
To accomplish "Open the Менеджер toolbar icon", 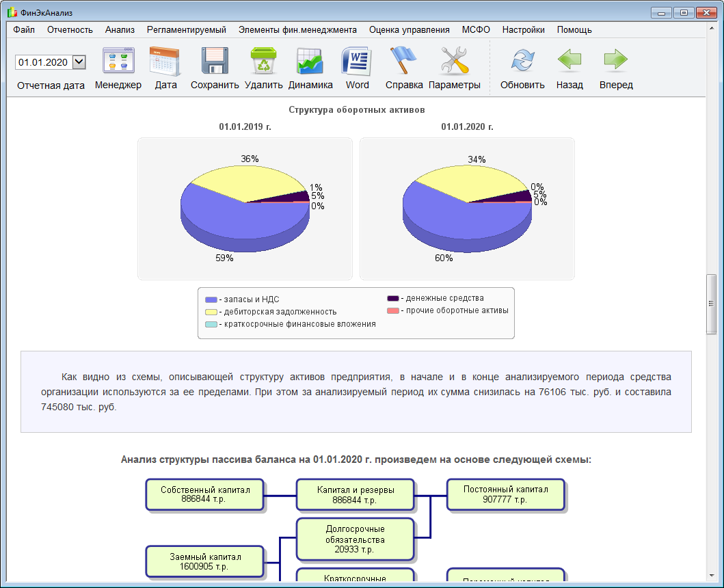I will click(118, 60).
